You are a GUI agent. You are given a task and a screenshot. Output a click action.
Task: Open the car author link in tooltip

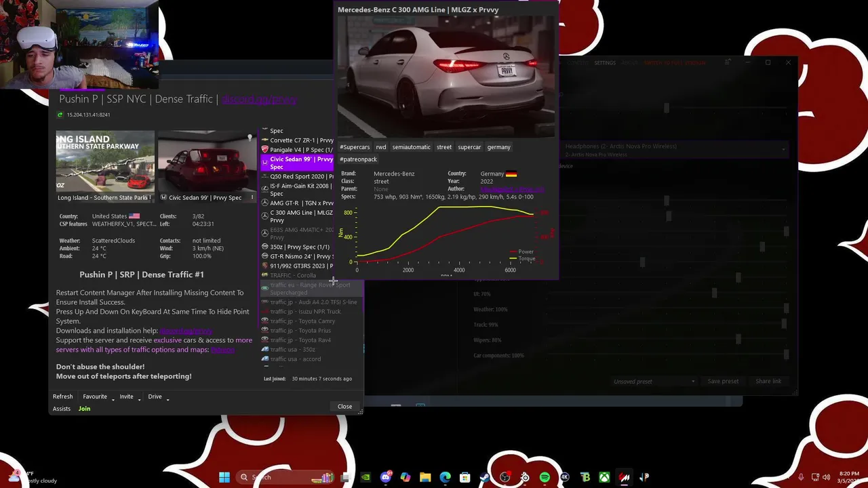(x=512, y=189)
